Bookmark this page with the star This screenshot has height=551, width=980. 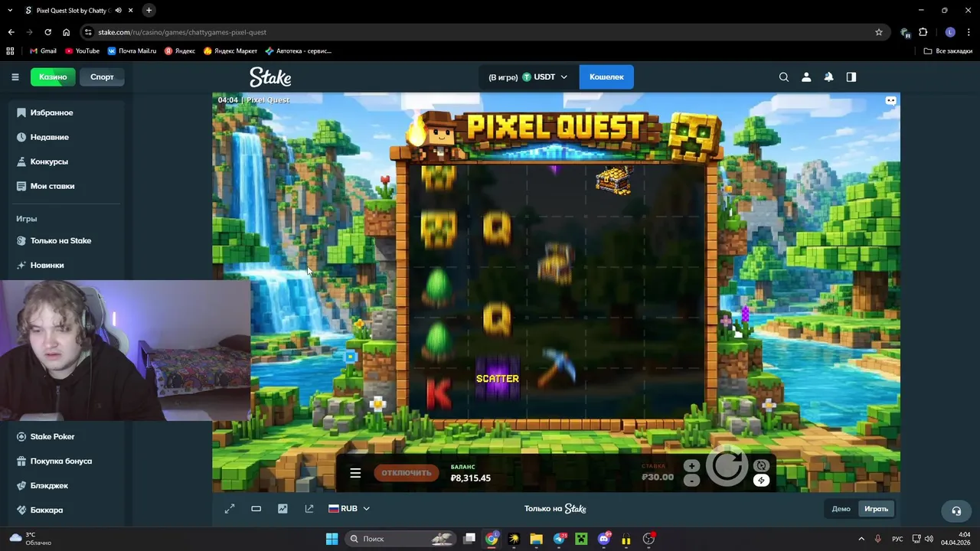pyautogui.click(x=879, y=32)
